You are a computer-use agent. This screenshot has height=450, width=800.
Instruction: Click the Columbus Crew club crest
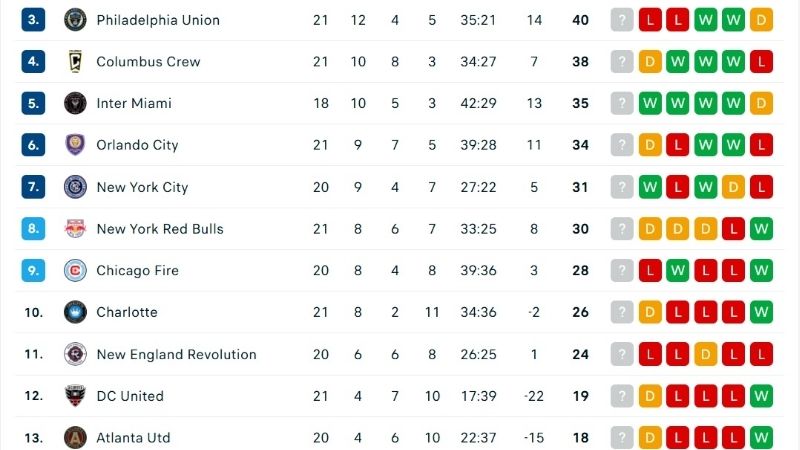point(75,62)
